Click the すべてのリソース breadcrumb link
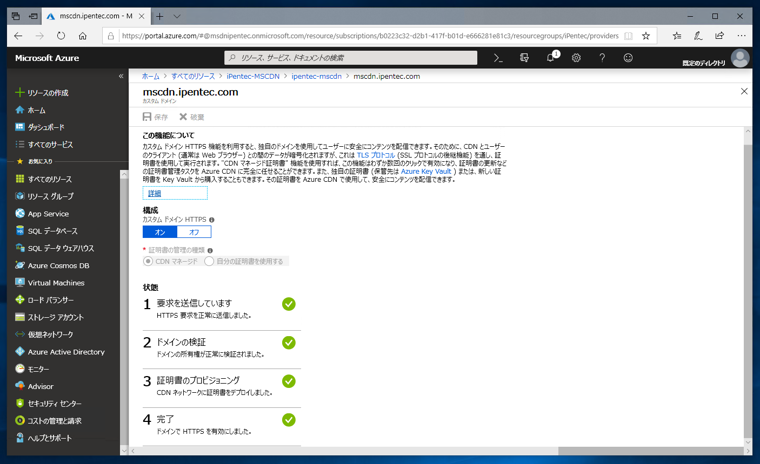 coord(193,76)
